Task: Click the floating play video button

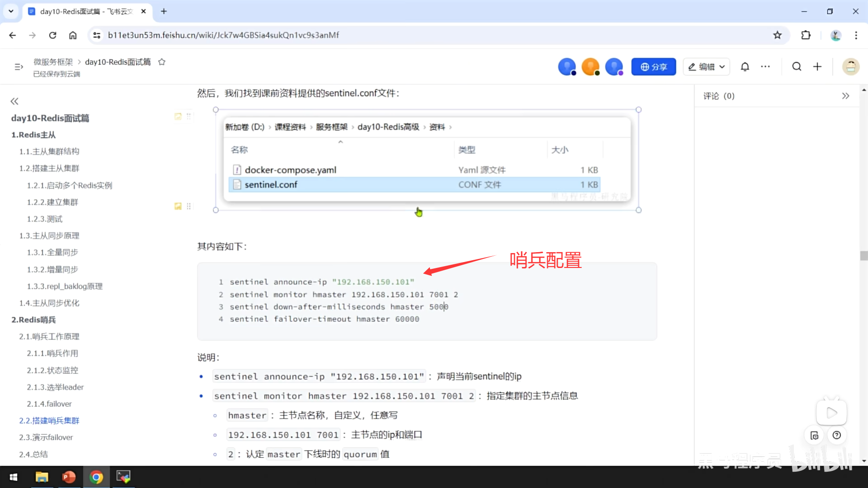Action: [x=831, y=413]
